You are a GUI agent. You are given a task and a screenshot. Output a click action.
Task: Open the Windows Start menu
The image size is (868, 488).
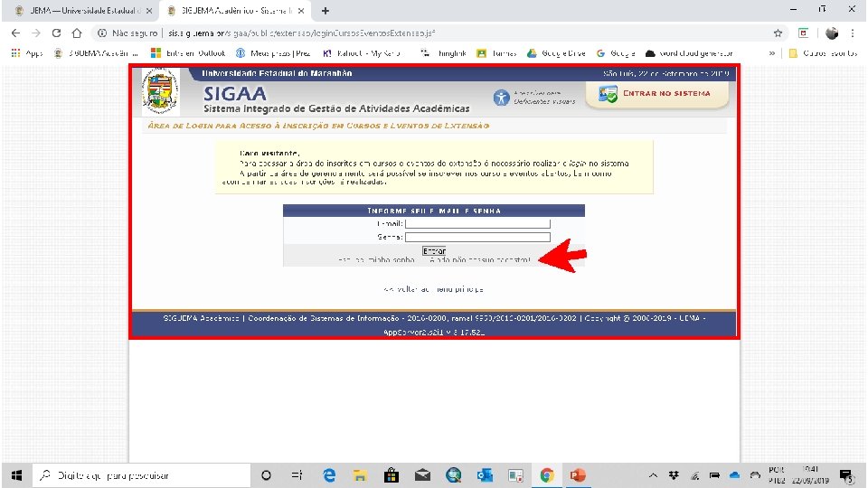coord(16,475)
